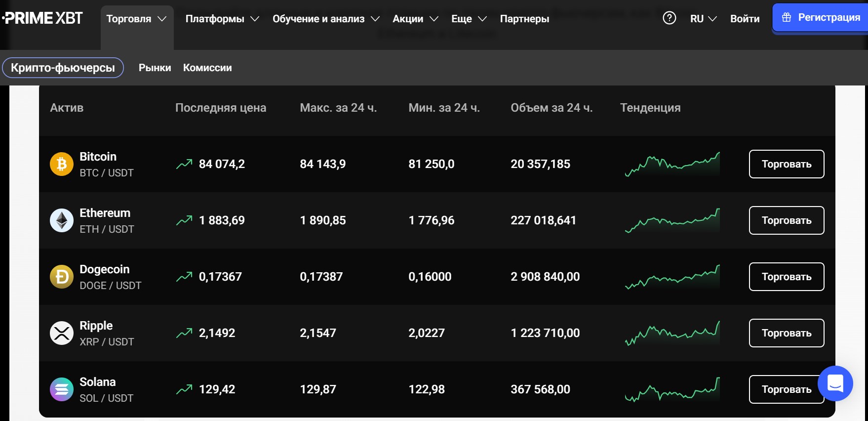Click the Solana coin icon
The height and width of the screenshot is (421, 868).
click(x=62, y=389)
